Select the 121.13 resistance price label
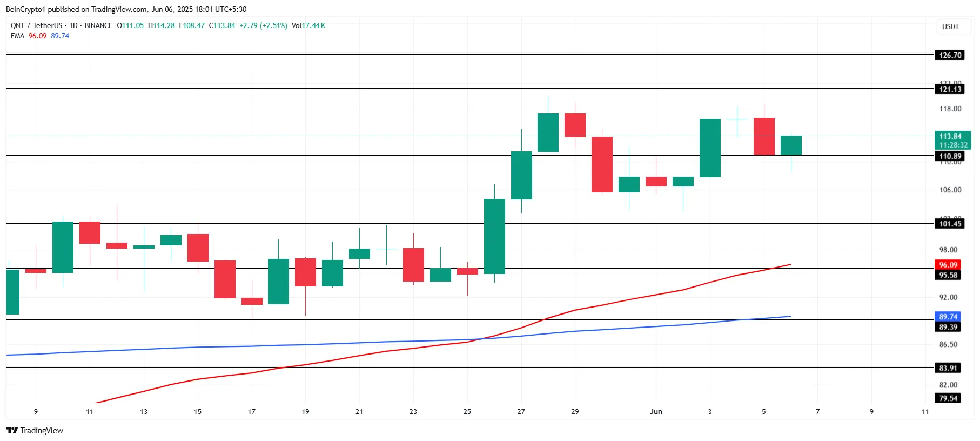 tap(950, 89)
